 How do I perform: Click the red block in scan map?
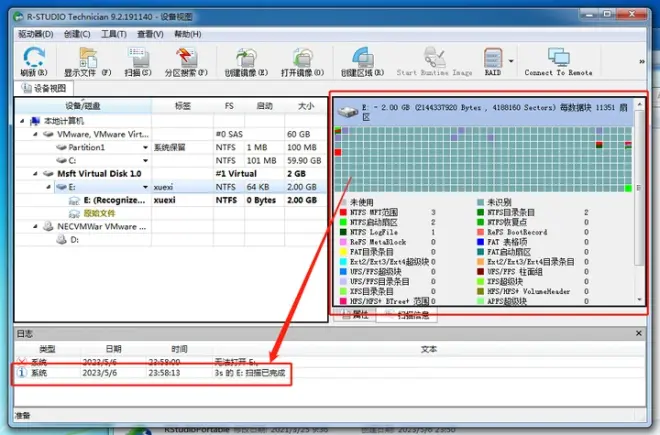pos(338,152)
